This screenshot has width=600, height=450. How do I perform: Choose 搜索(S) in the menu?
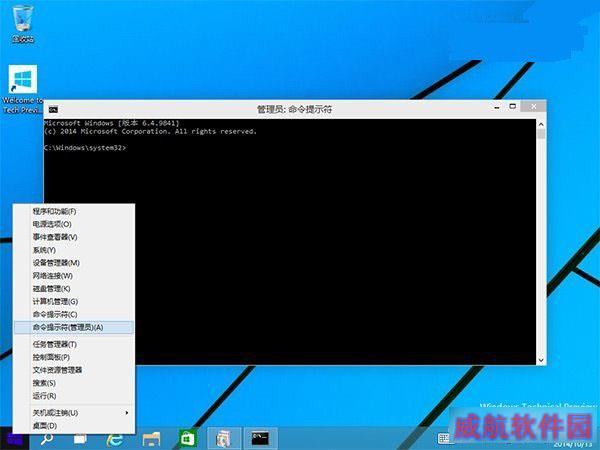(74, 383)
